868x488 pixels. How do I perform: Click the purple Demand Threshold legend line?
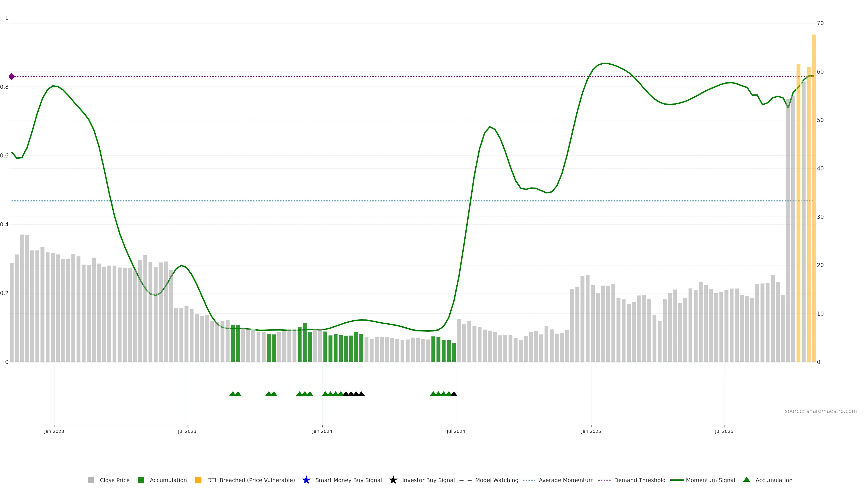[604, 480]
